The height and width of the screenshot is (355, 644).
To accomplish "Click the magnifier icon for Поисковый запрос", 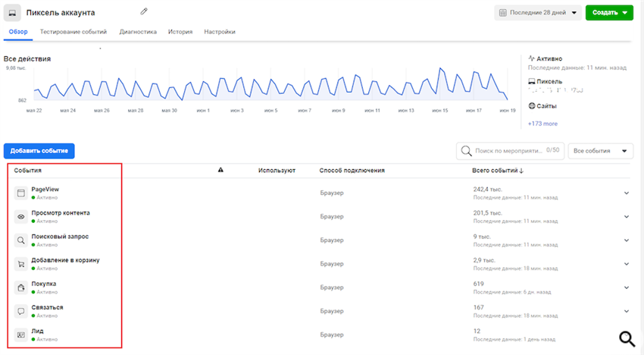I will point(20,240).
